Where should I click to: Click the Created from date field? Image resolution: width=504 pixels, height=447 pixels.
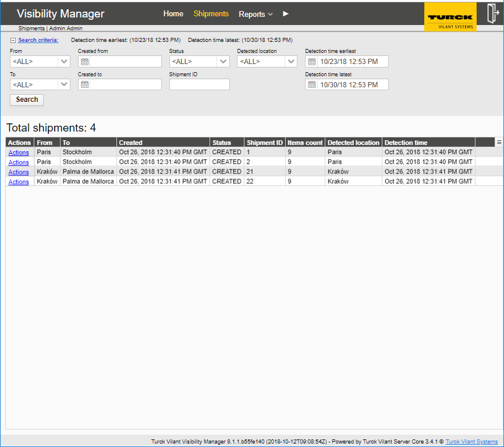pyautogui.click(x=126, y=61)
